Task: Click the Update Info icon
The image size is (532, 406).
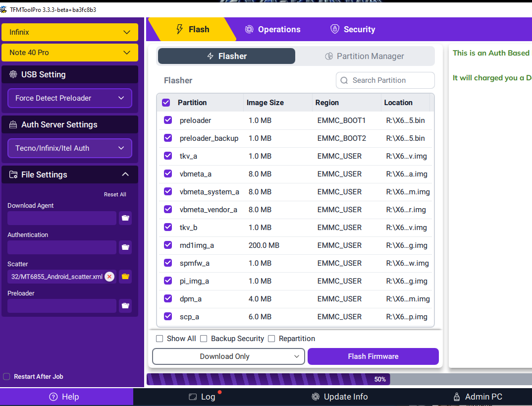Action: 316,397
